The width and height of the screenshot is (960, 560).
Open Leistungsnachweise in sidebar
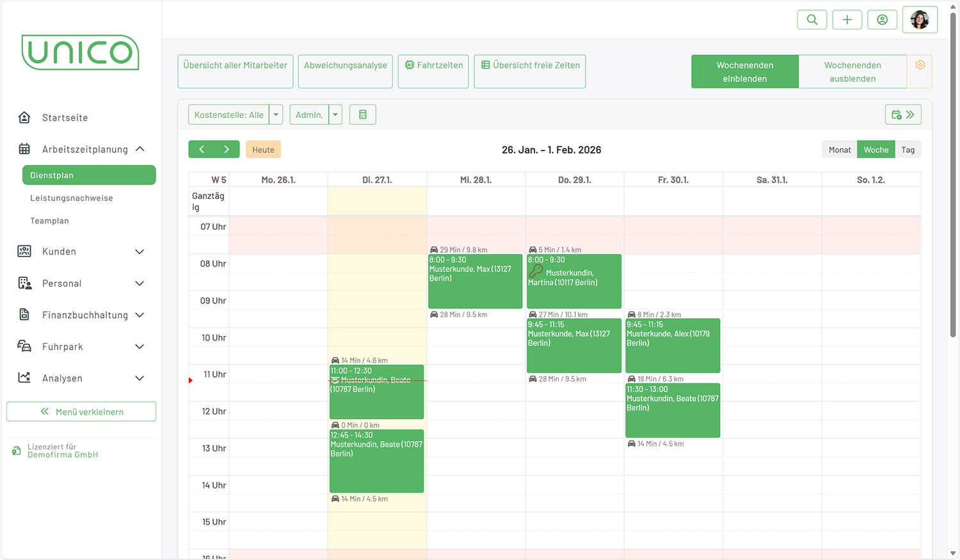(x=72, y=198)
